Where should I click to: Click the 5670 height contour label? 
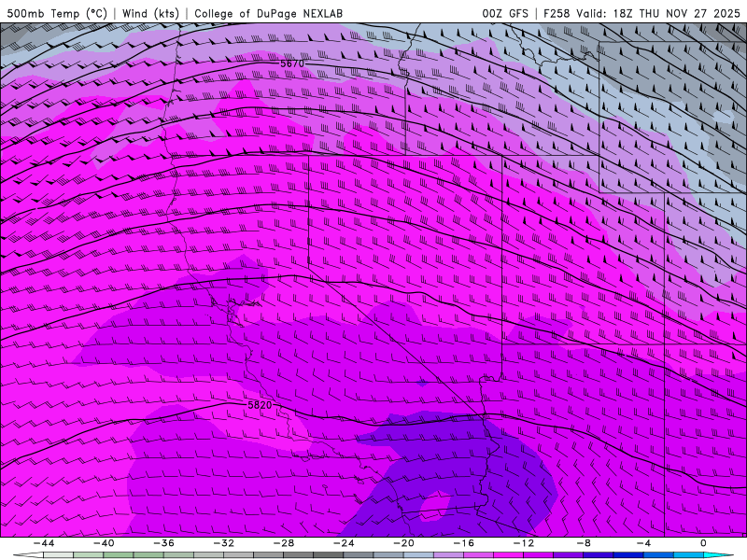(292, 63)
